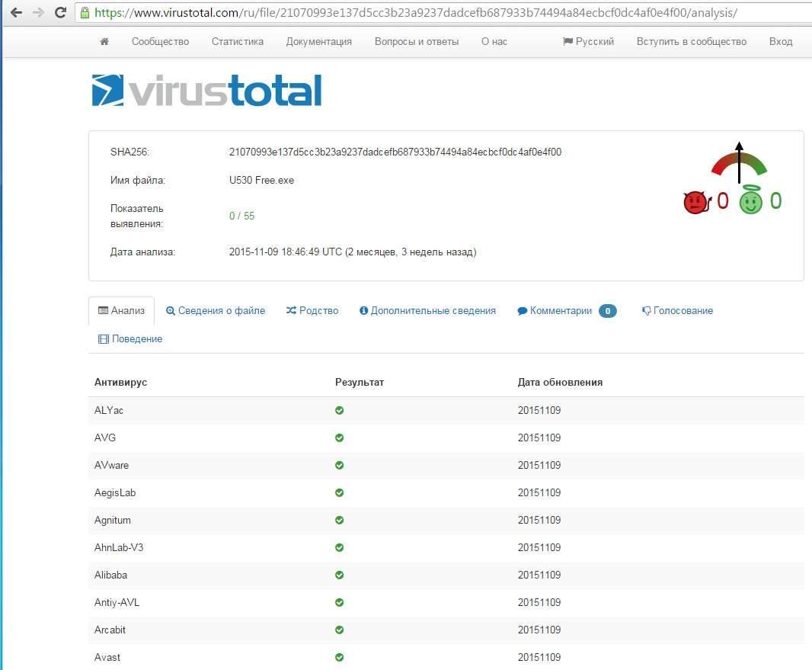812x670 pixels.
Task: Select the Анализ tab
Action: coord(122,311)
